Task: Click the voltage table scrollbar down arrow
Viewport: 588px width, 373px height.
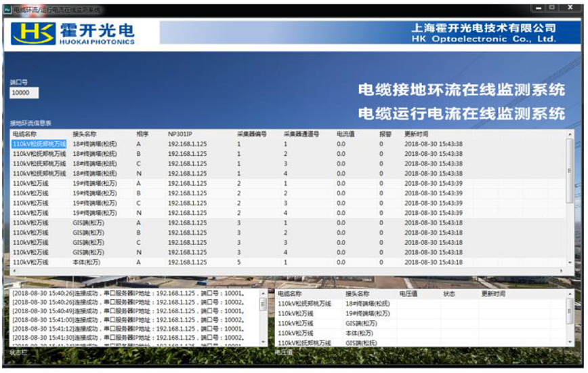Action: click(570, 342)
